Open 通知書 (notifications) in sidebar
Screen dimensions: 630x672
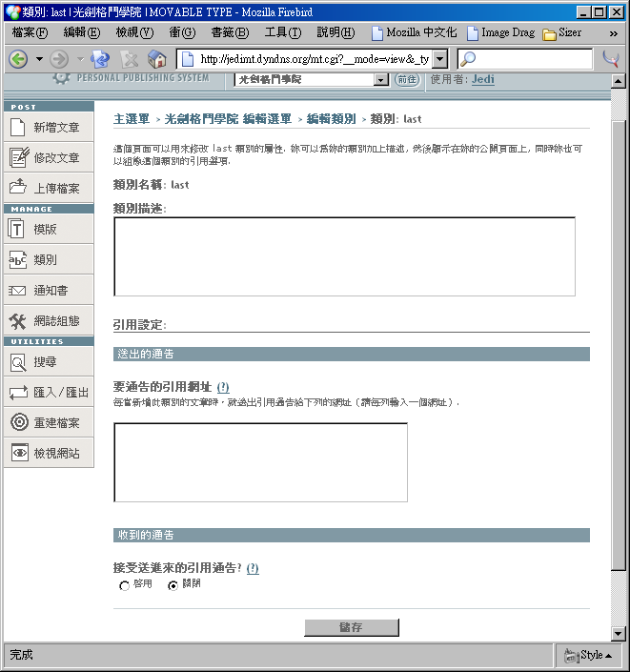coord(49,290)
